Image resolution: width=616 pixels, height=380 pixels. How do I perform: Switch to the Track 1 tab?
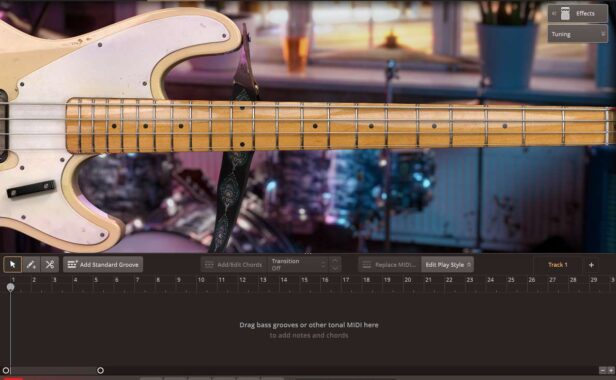(x=557, y=264)
